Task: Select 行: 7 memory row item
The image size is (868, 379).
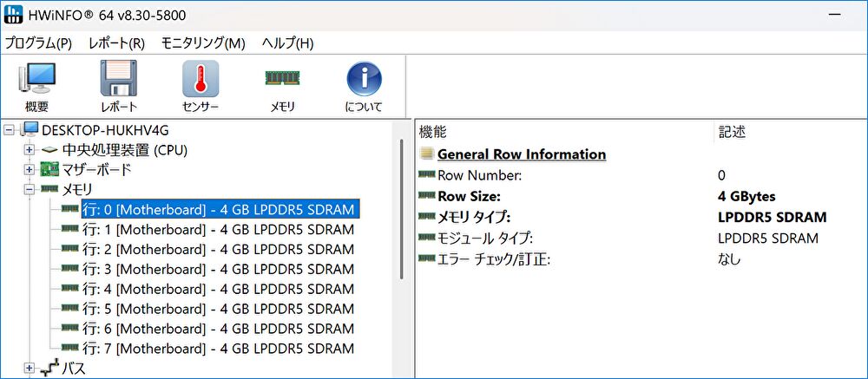Action: (217, 349)
